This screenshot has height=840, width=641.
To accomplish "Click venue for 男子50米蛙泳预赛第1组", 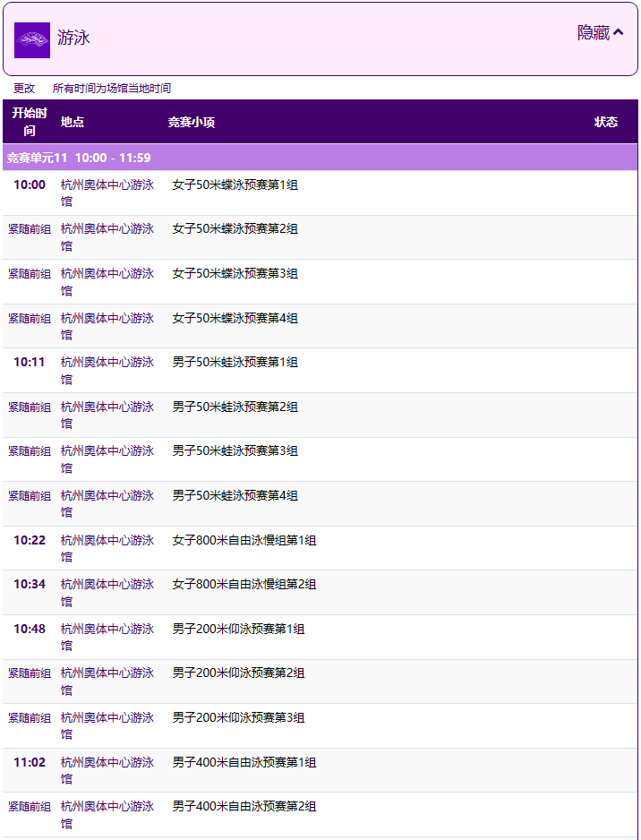I will [107, 371].
